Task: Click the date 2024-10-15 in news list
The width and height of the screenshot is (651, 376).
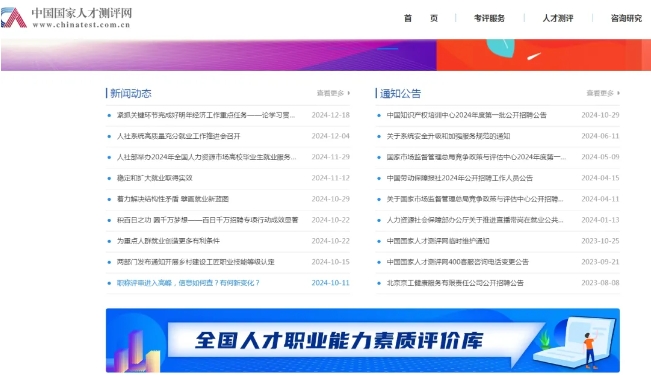Action: point(330,262)
